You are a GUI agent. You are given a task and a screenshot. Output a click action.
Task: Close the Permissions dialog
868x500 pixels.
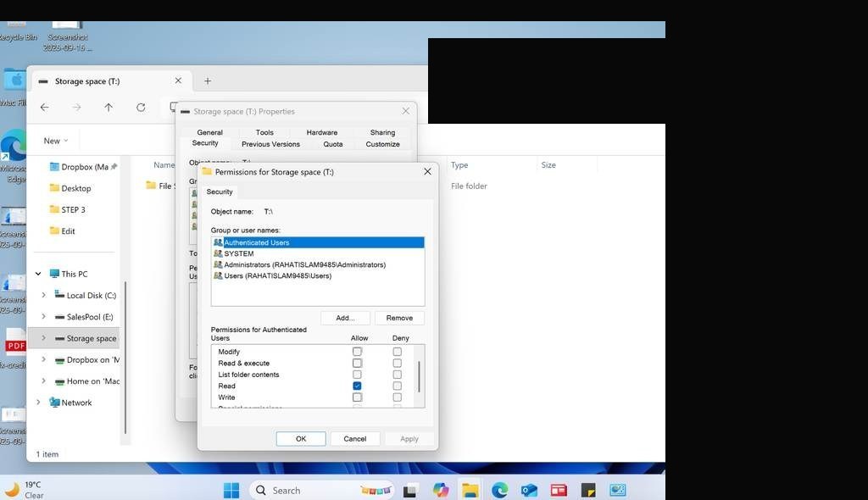click(x=427, y=172)
